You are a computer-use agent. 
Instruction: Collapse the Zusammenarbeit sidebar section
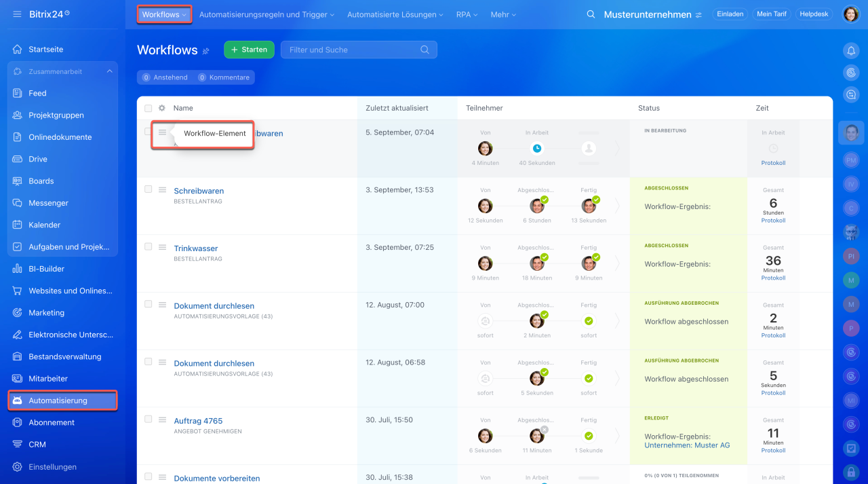[x=110, y=71]
